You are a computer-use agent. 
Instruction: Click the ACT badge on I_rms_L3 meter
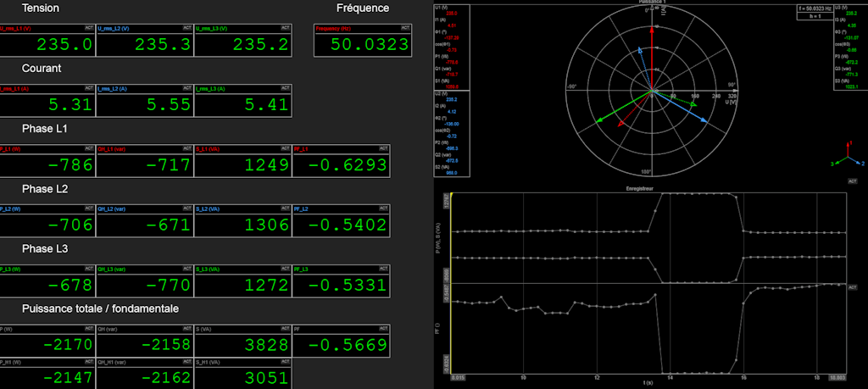pos(286,87)
